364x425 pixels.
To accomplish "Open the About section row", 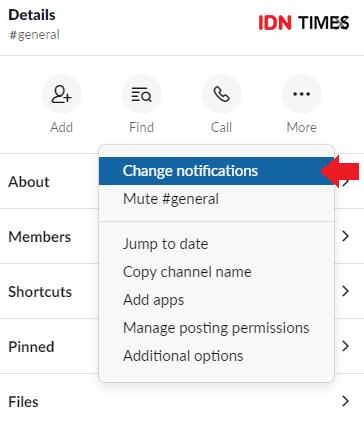I will coord(182,182).
